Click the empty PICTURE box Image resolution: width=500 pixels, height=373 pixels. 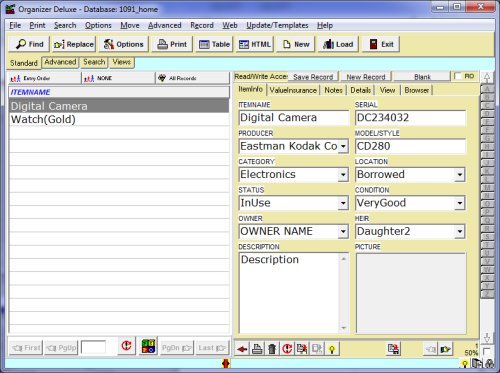tap(411, 293)
